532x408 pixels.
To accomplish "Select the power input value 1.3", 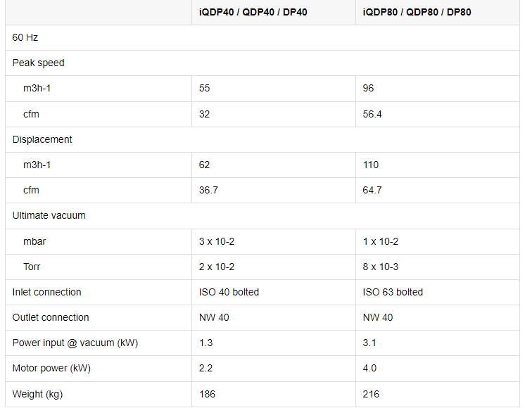I will pos(205,343).
